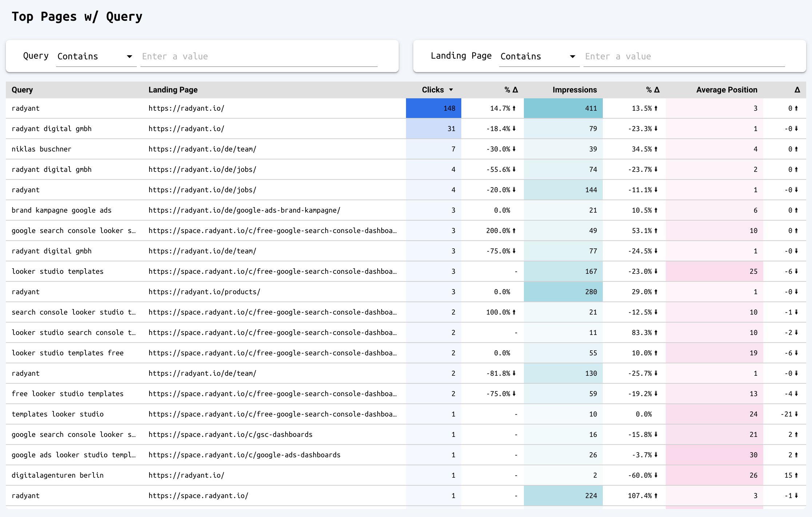Sort by Landing Page column header
812x517 pixels.
173,90
